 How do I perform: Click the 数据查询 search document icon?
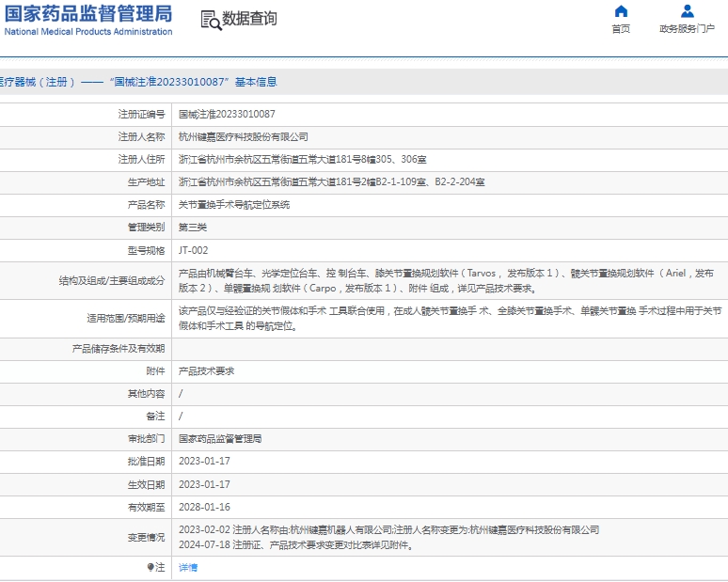click(211, 21)
